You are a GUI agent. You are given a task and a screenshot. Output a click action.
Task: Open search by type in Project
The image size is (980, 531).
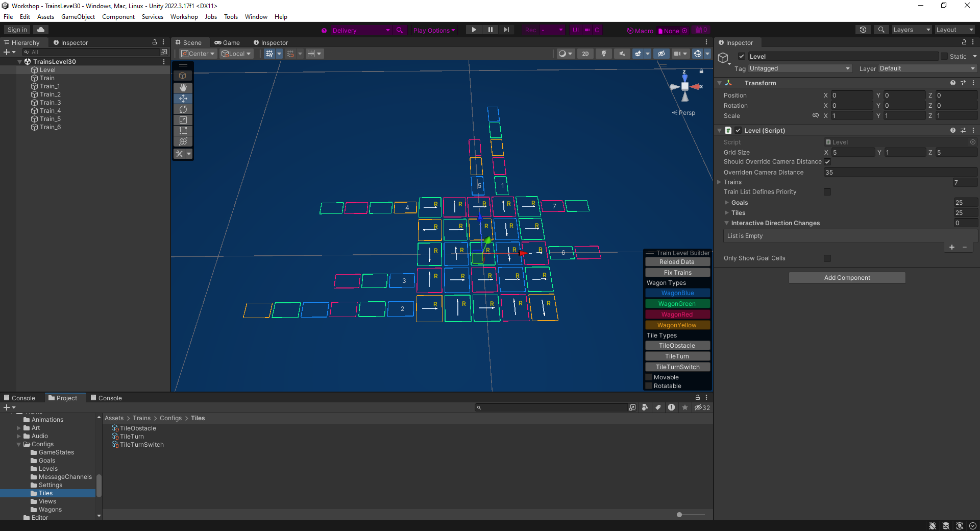coord(645,407)
